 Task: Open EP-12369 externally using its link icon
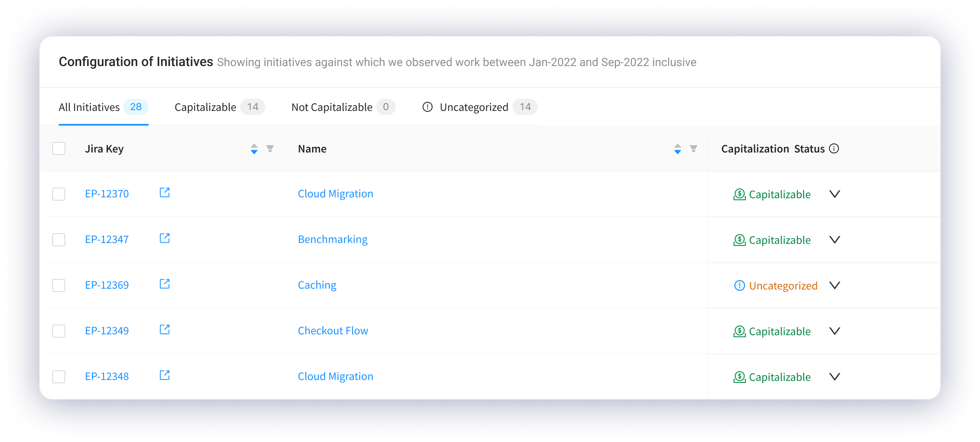(164, 284)
